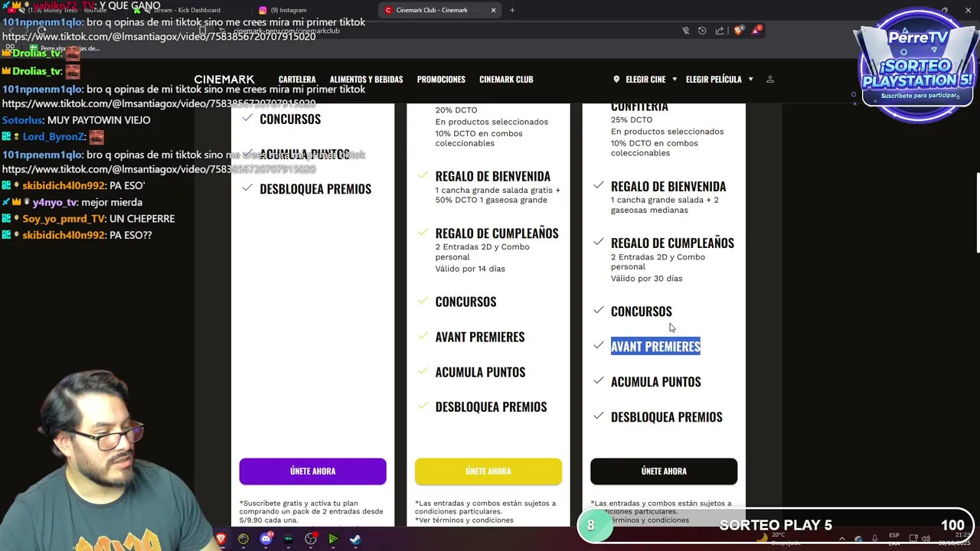Open Brave browser from the taskbar
The height and width of the screenshot is (551, 980).
[x=221, y=539]
